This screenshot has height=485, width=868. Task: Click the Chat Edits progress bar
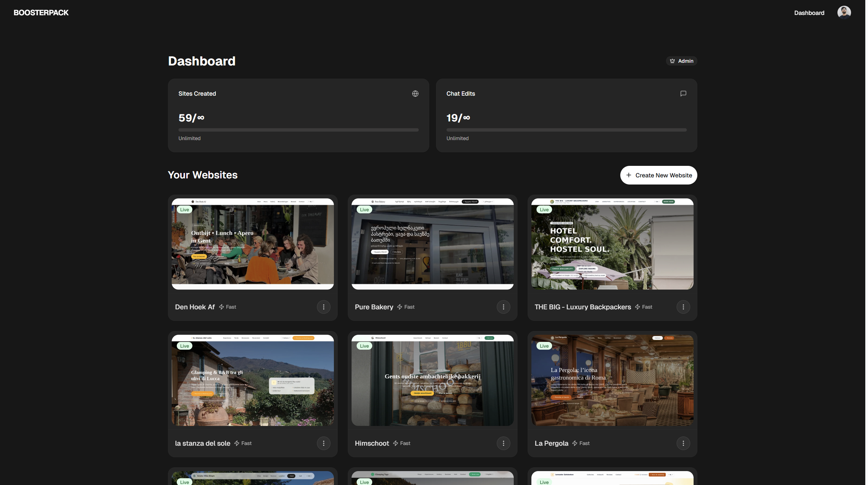[566, 130]
